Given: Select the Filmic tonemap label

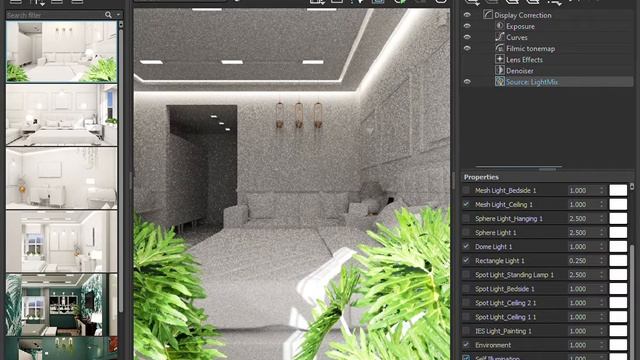Looking at the screenshot, I should pos(531,49).
